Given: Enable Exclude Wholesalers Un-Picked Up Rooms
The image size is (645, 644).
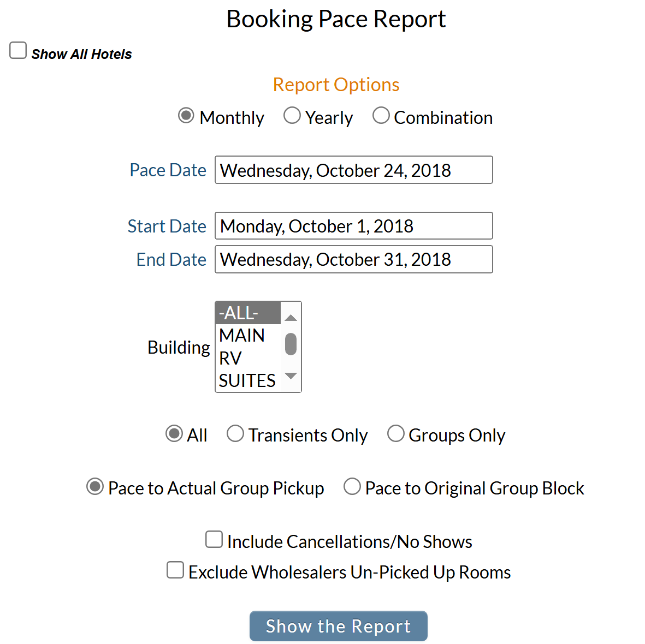Looking at the screenshot, I should pyautogui.click(x=175, y=570).
